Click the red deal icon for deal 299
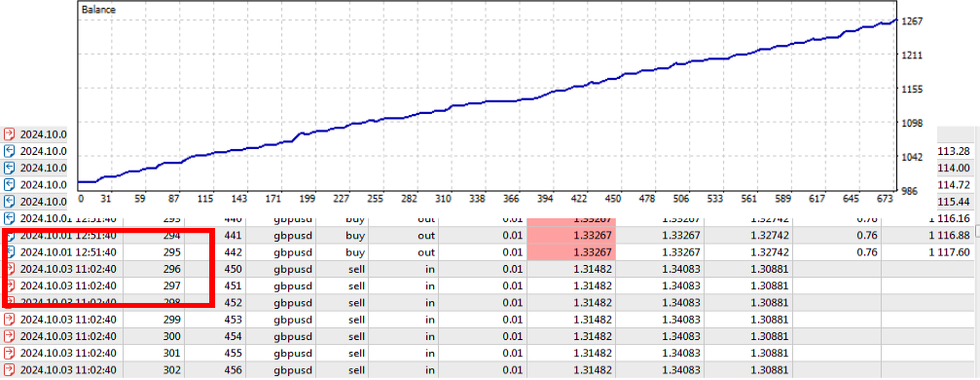This screenshot has width=980, height=380. point(10,320)
